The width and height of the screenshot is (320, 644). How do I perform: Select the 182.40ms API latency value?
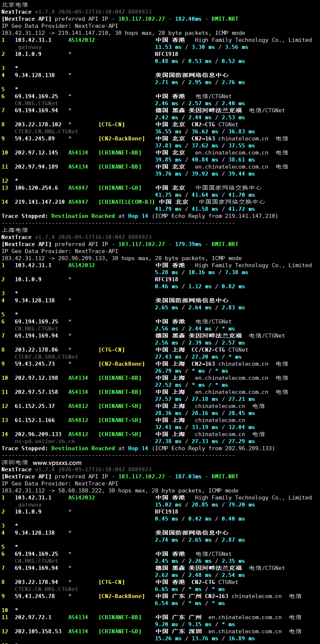[188, 19]
